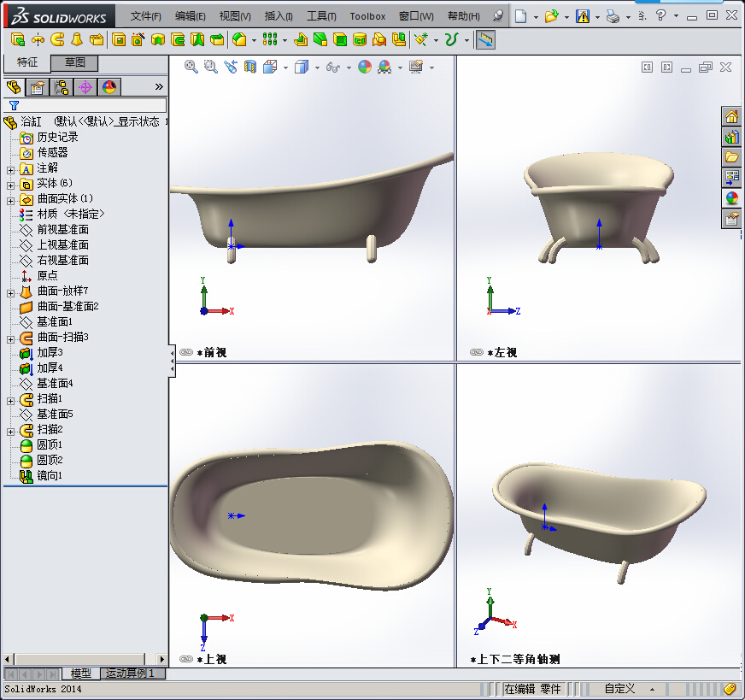
Task: Open the ConfigurationManager tab icon
Action: pyautogui.click(x=62, y=87)
